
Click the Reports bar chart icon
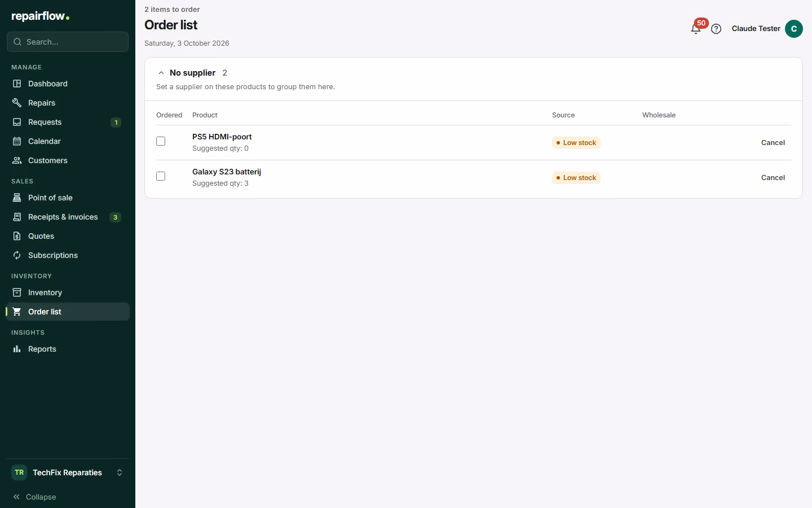click(17, 349)
